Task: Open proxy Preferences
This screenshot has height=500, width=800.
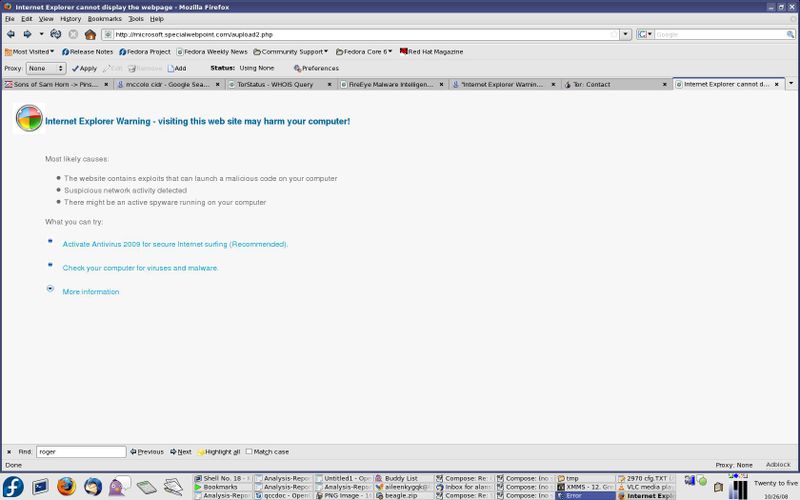Action: [316, 68]
